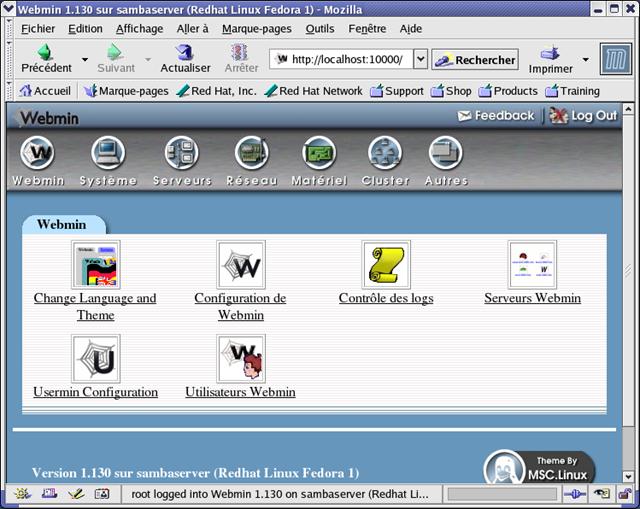Expand the Suivant history dropdown arrow

coord(148,60)
